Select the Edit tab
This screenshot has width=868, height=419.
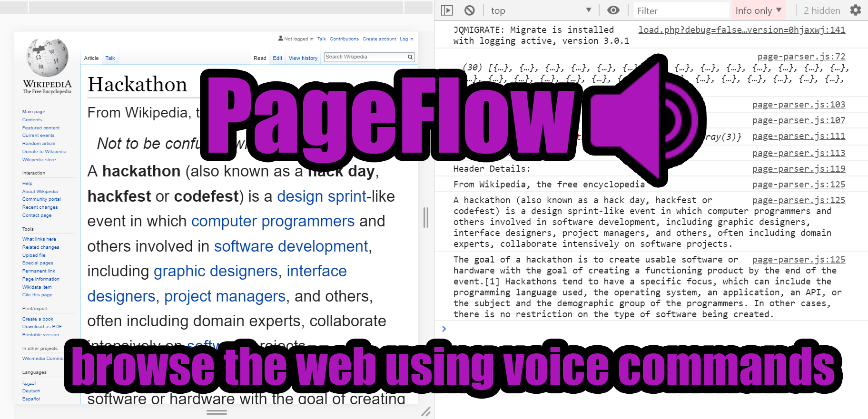coord(277,58)
